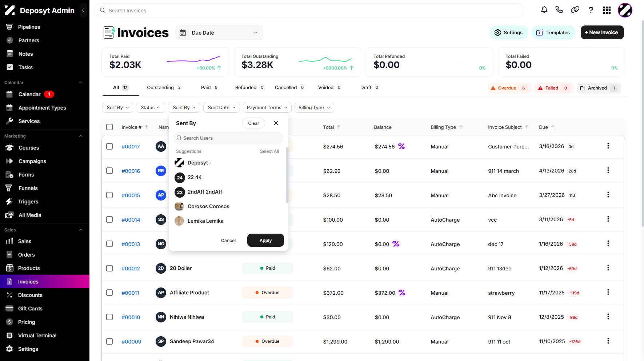Open the Status filter dropdown
The width and height of the screenshot is (644, 361).
(151, 107)
